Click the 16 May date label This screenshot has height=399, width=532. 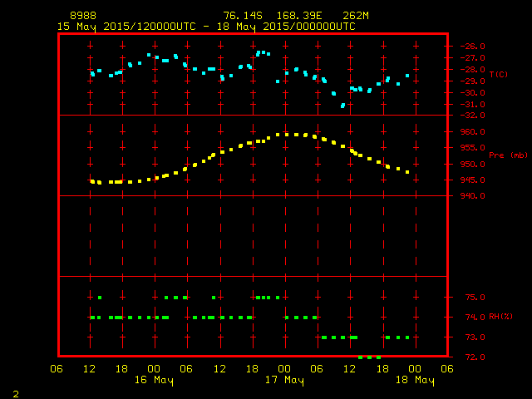(x=154, y=380)
